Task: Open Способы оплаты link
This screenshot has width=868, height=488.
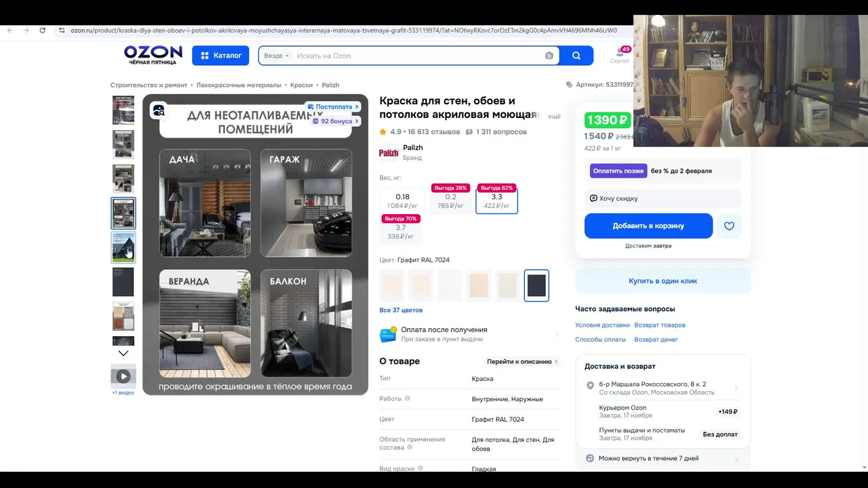Action: click(600, 340)
